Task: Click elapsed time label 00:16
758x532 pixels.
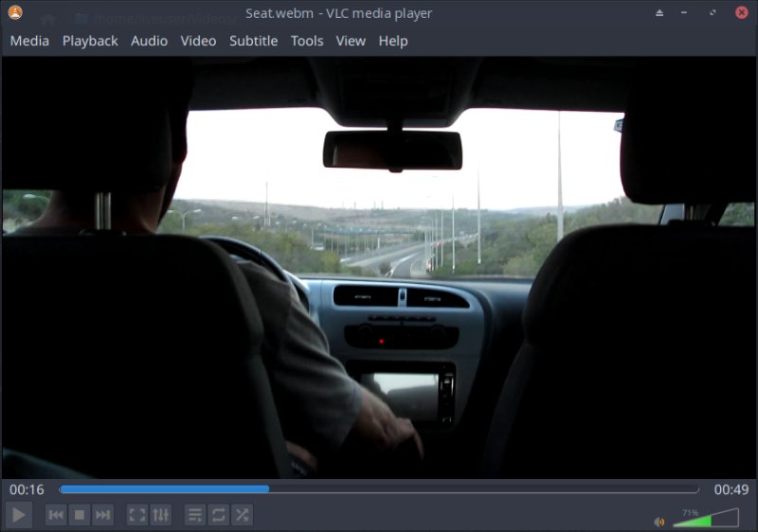Action: (27, 489)
